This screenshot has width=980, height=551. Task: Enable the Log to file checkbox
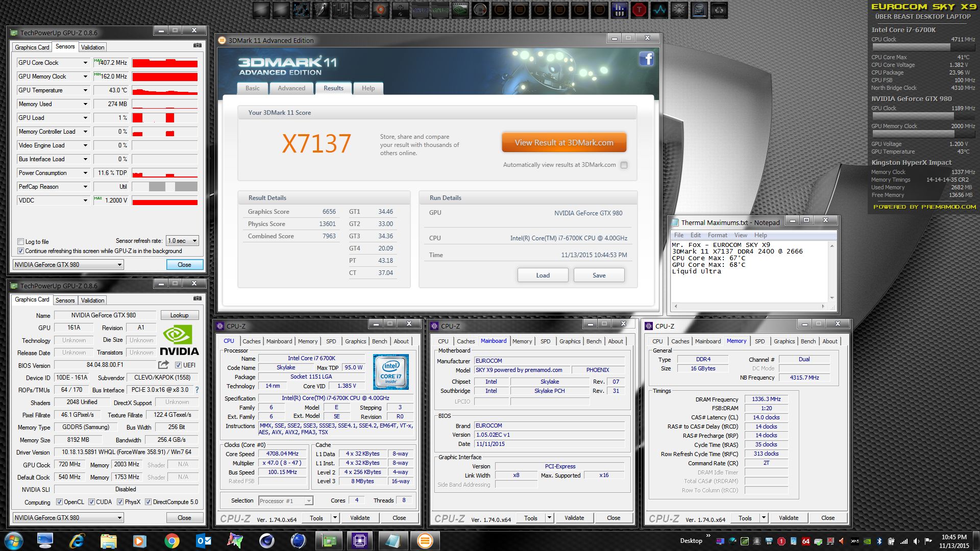pos(20,242)
